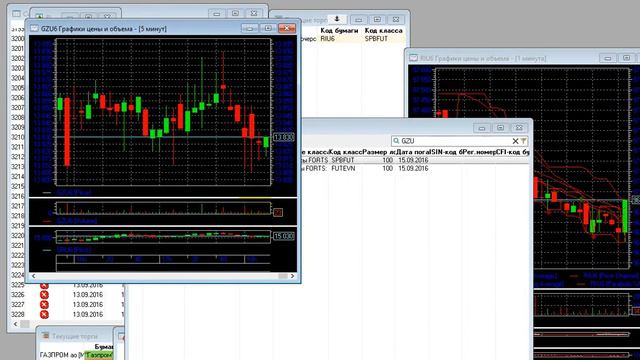
Task: Minimize the GZU6 chart window
Action: tap(249, 28)
